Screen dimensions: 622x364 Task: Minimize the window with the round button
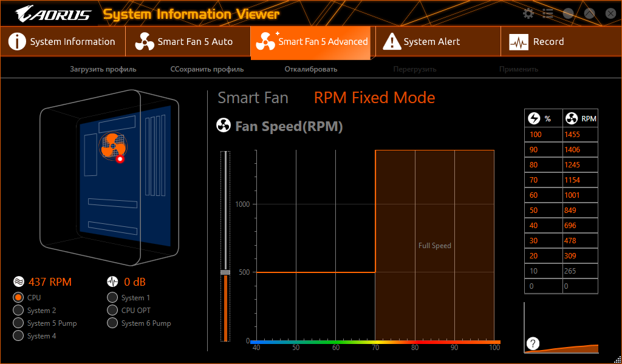[568, 14]
